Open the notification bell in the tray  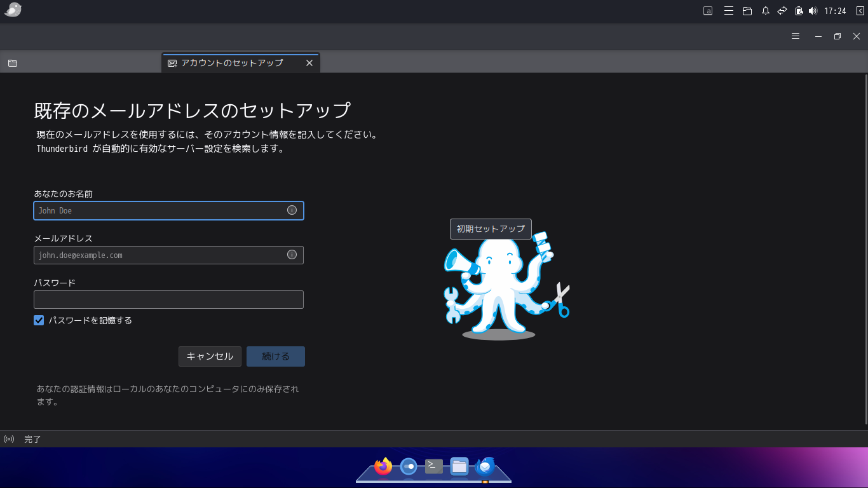pos(765,11)
